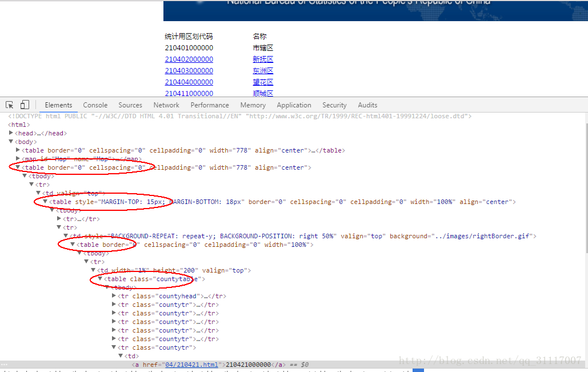The width and height of the screenshot is (588, 372).
Task: Switch to the Elements tab
Action: pos(58,105)
